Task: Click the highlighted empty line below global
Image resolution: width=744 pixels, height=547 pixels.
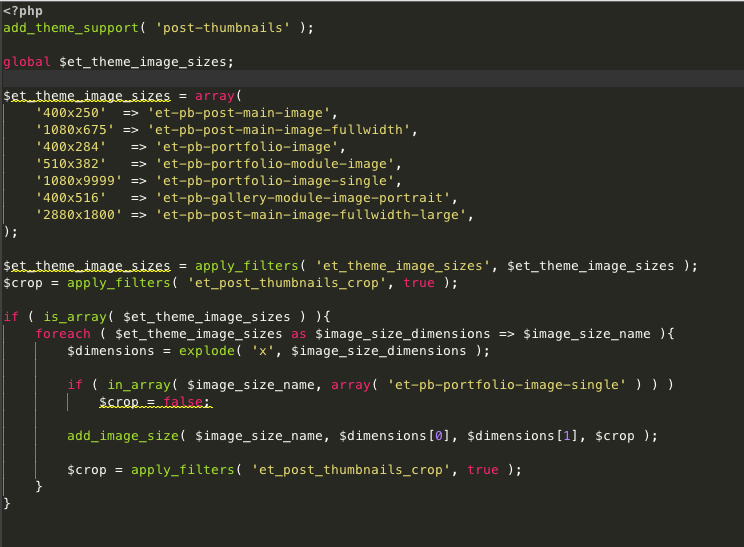Action: 370,79
